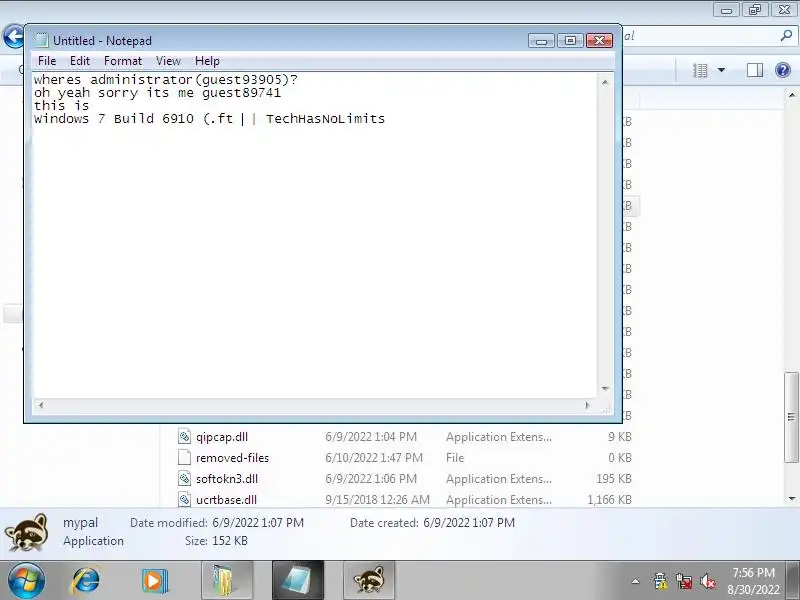The image size is (800, 600).
Task: Click Date modified label in details pane
Action: coord(169,522)
